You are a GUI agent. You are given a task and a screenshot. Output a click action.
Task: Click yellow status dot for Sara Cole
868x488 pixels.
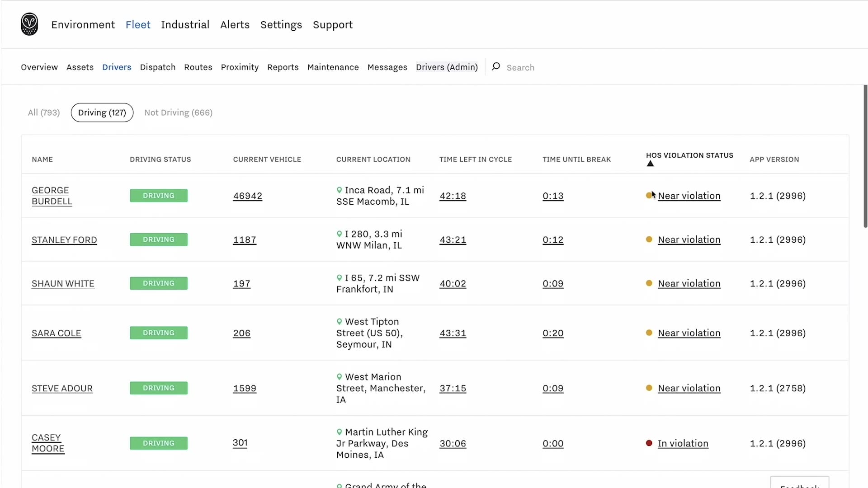coord(649,333)
